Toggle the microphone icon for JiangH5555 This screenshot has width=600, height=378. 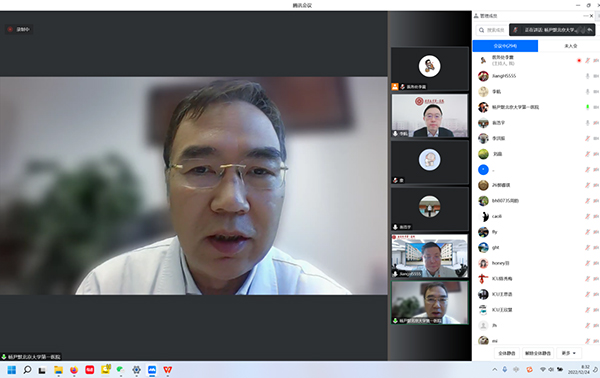pyautogui.click(x=587, y=76)
